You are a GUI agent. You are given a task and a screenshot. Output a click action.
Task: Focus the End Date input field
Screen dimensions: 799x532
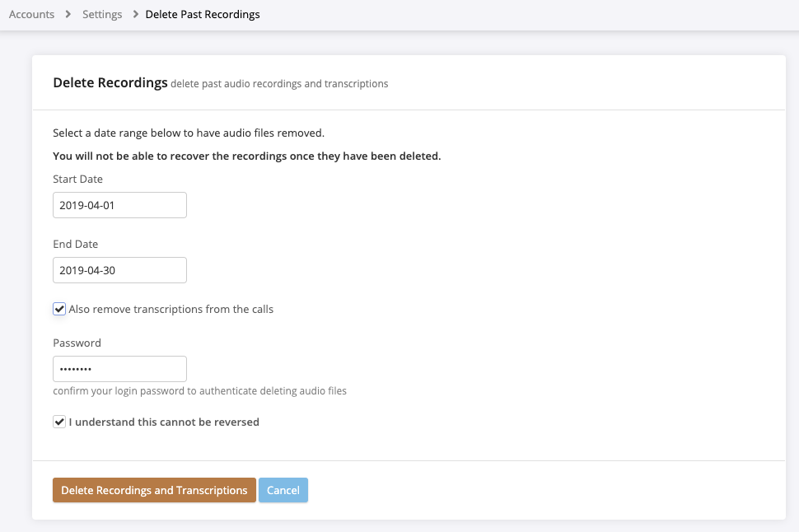tap(119, 270)
